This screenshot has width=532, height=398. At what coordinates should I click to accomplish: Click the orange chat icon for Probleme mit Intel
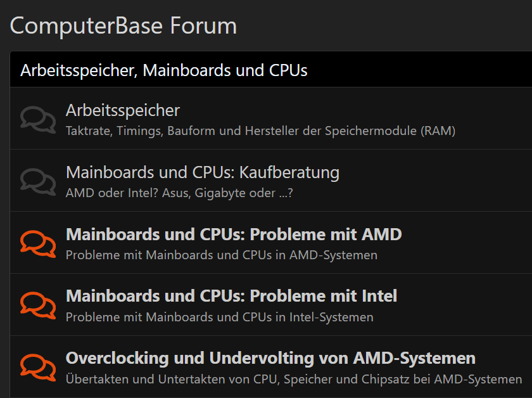pyautogui.click(x=38, y=305)
